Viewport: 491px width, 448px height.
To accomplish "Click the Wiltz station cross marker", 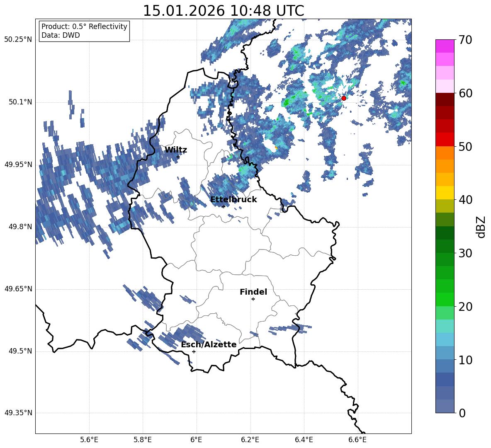I will (178, 157).
